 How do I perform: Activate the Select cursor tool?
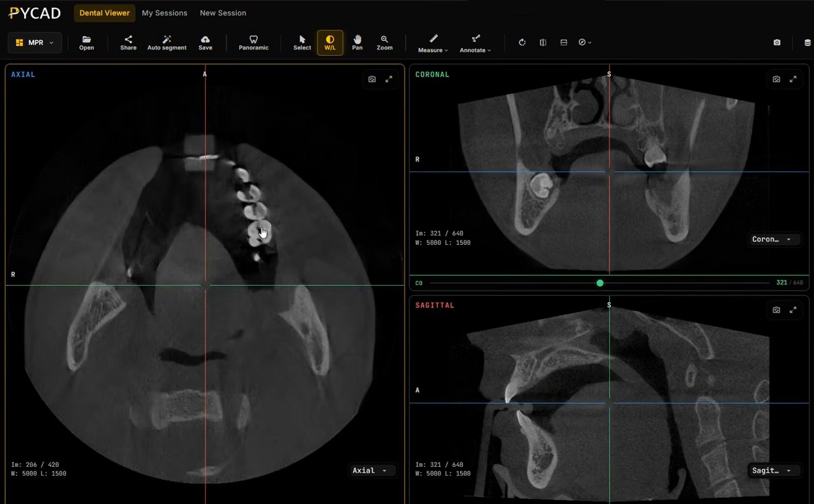click(x=302, y=43)
